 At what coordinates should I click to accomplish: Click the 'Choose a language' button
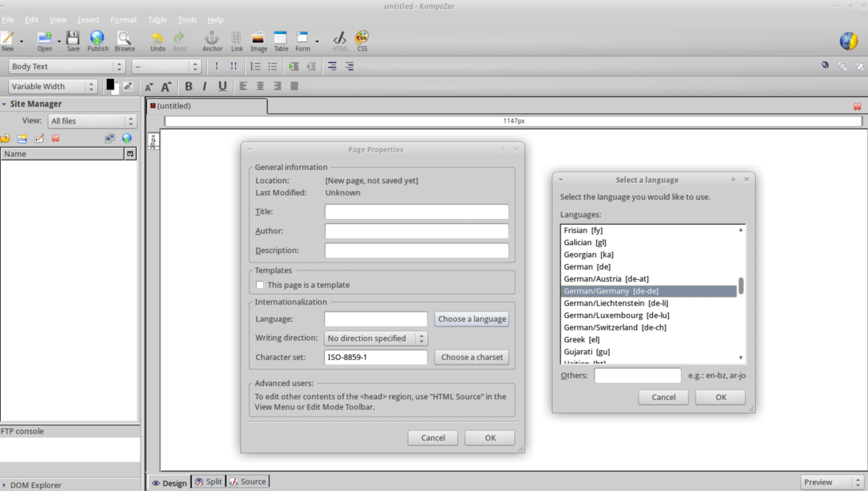(472, 319)
